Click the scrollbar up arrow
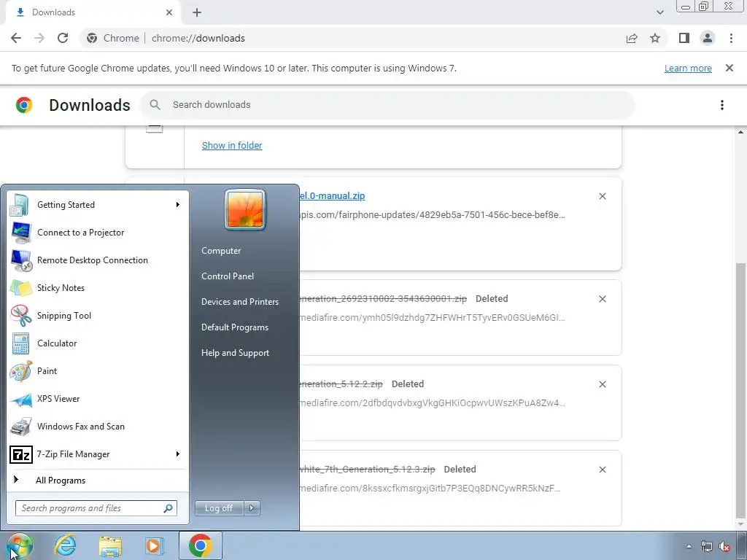Image resolution: width=747 pixels, height=560 pixels. click(741, 132)
